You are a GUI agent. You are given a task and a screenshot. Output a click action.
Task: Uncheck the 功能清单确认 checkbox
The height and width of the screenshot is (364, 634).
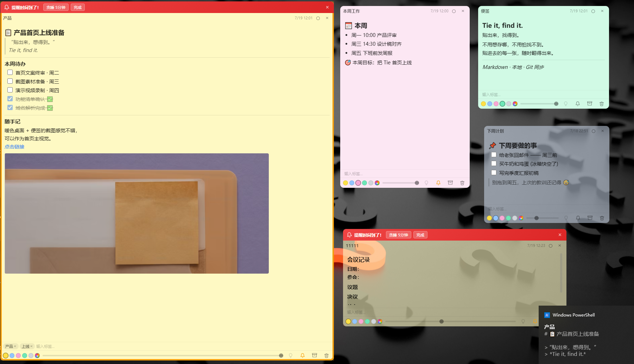click(10, 99)
